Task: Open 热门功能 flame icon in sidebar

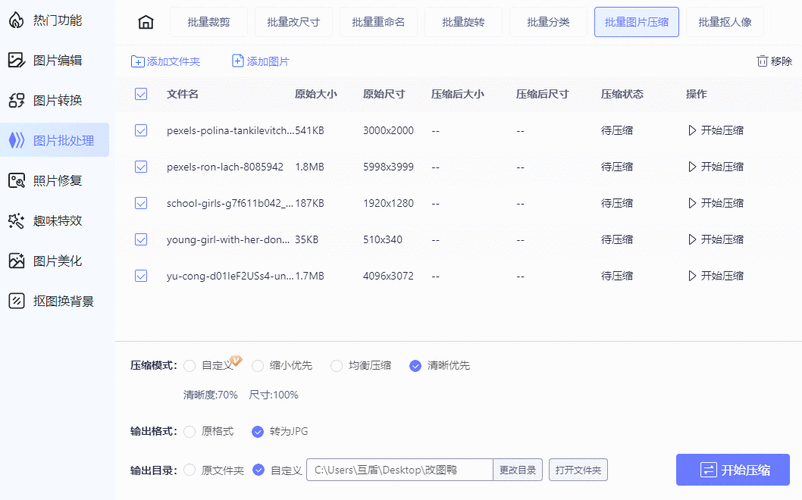Action: pyautogui.click(x=16, y=20)
